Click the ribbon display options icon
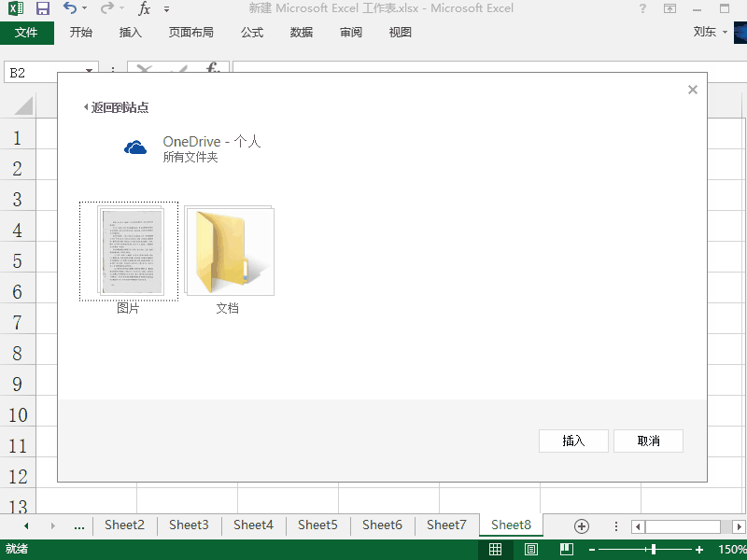This screenshot has height=560, width=747. tap(669, 8)
